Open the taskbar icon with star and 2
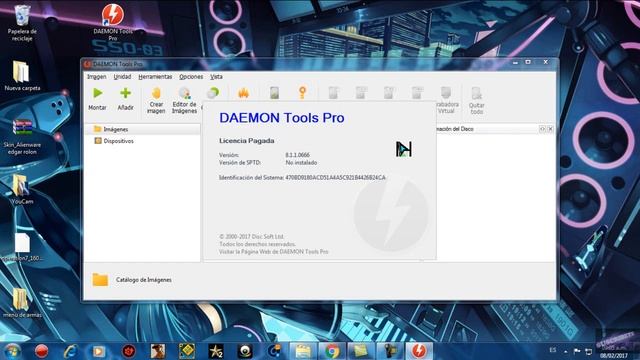Screen dimensions: 640x360 (x=216, y=351)
